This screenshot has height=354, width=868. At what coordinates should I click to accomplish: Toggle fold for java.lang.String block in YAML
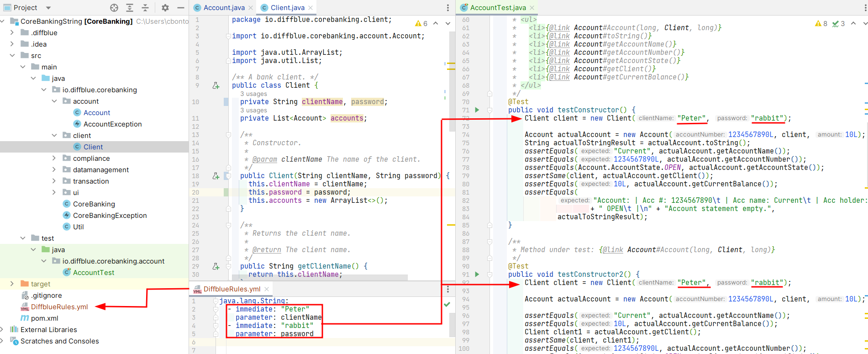click(216, 301)
